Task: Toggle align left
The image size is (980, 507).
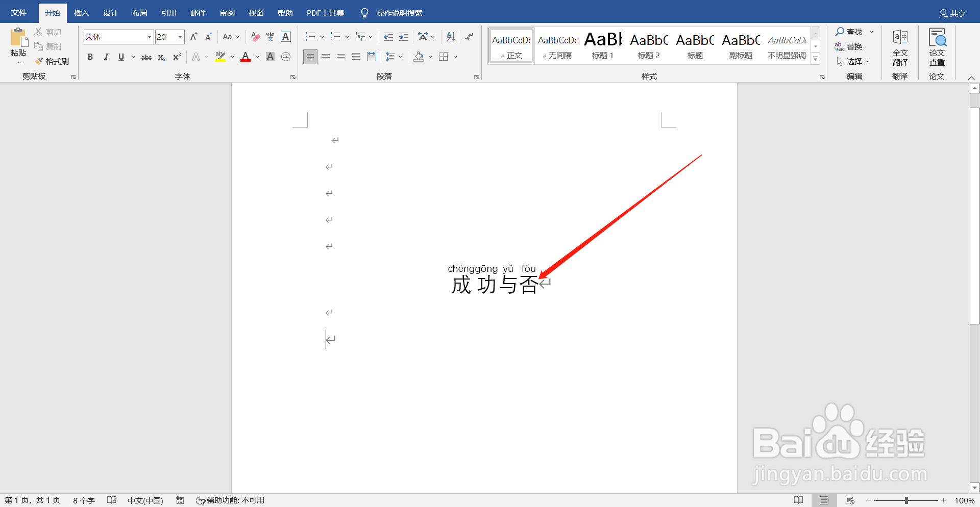Action: click(310, 57)
